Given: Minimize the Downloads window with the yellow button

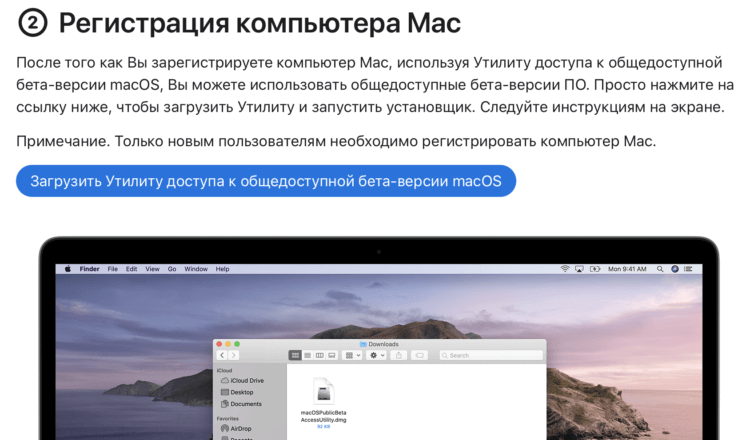Looking at the screenshot, I should 228,344.
